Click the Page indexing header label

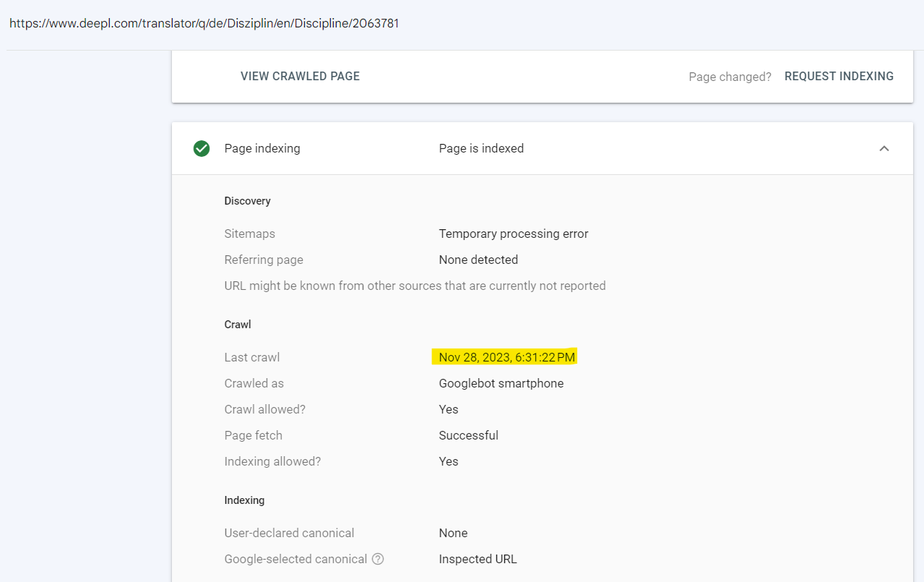pos(262,148)
